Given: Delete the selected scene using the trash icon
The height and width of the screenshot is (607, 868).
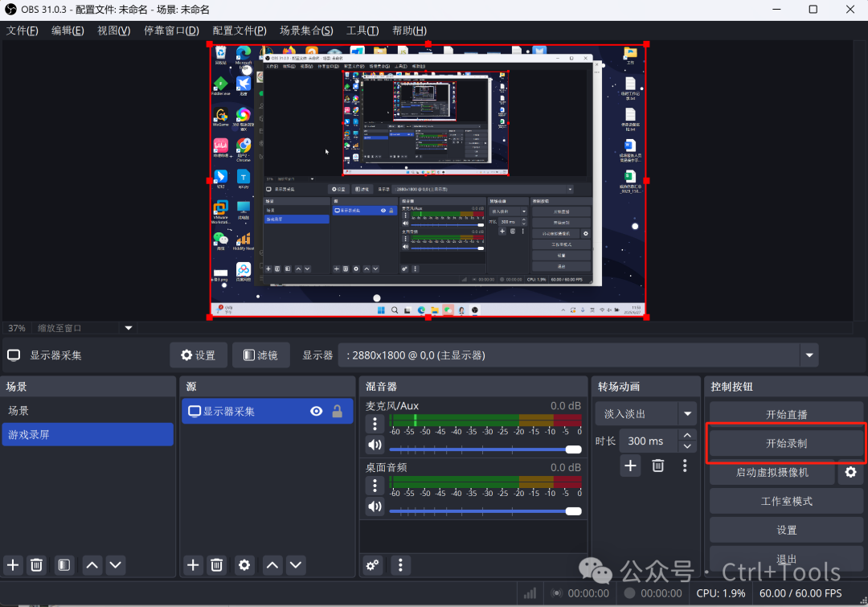Looking at the screenshot, I should (37, 565).
